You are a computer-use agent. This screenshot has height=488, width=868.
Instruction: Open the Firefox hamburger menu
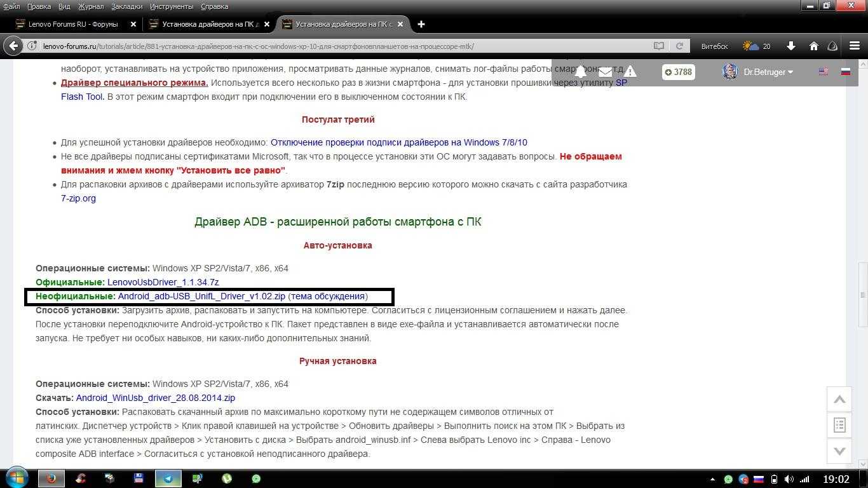pyautogui.click(x=855, y=46)
